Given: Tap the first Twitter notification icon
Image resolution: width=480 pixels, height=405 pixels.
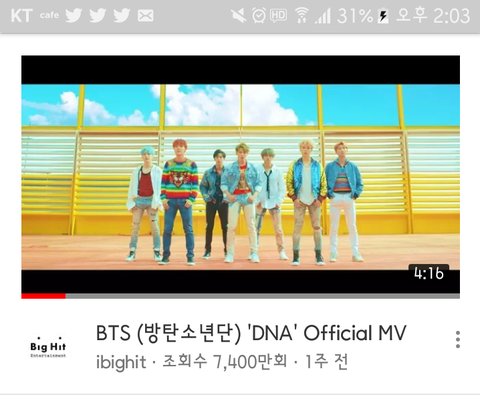Looking at the screenshot, I should click(73, 15).
